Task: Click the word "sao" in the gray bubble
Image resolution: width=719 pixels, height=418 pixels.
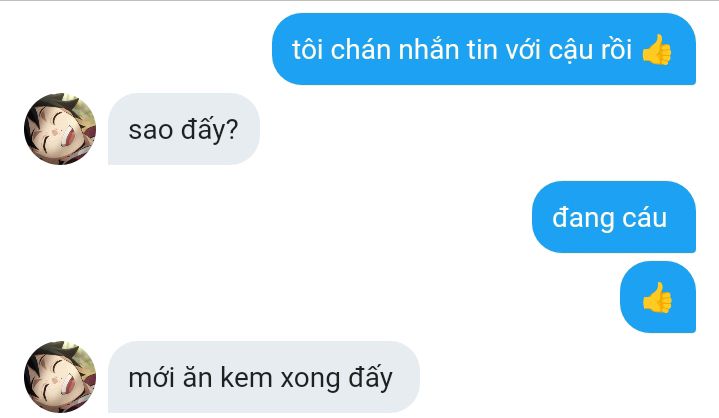Action: [150, 131]
